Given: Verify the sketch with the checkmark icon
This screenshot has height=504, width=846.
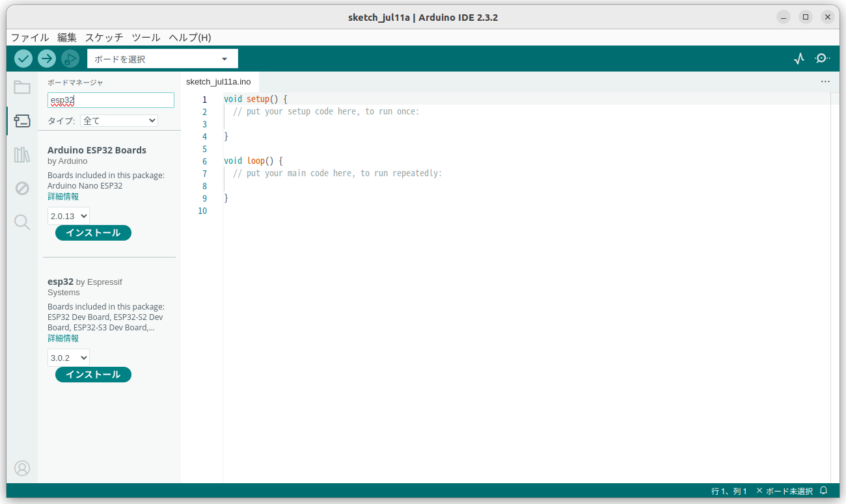Looking at the screenshot, I should tap(23, 59).
